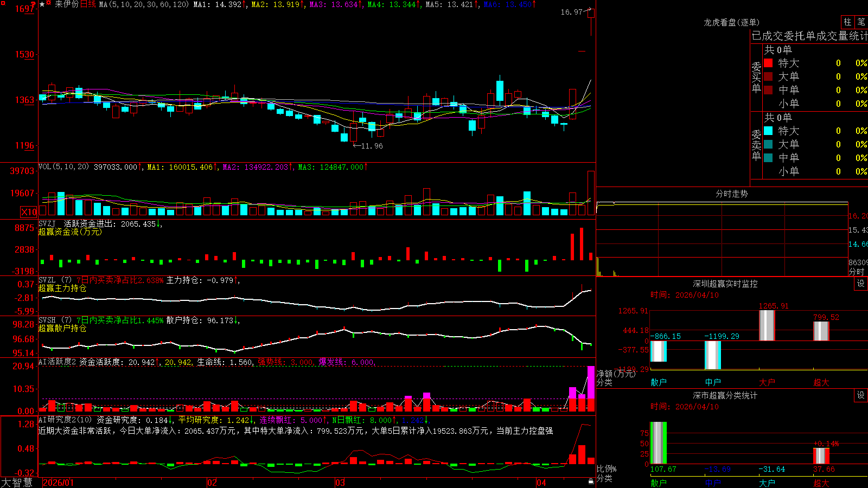Viewport: 868px width, 488px height.
Task: Click the 已成交委托单成交量统计 header
Action: 809,36
